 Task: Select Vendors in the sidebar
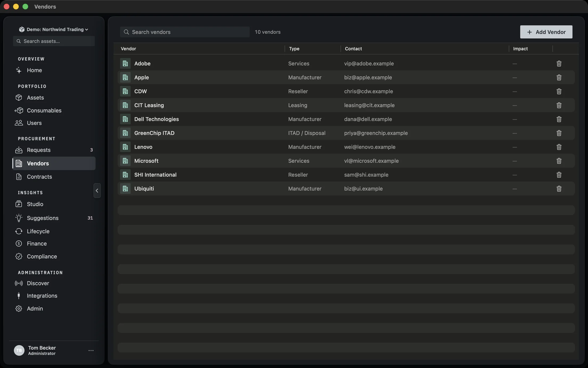pyautogui.click(x=54, y=164)
